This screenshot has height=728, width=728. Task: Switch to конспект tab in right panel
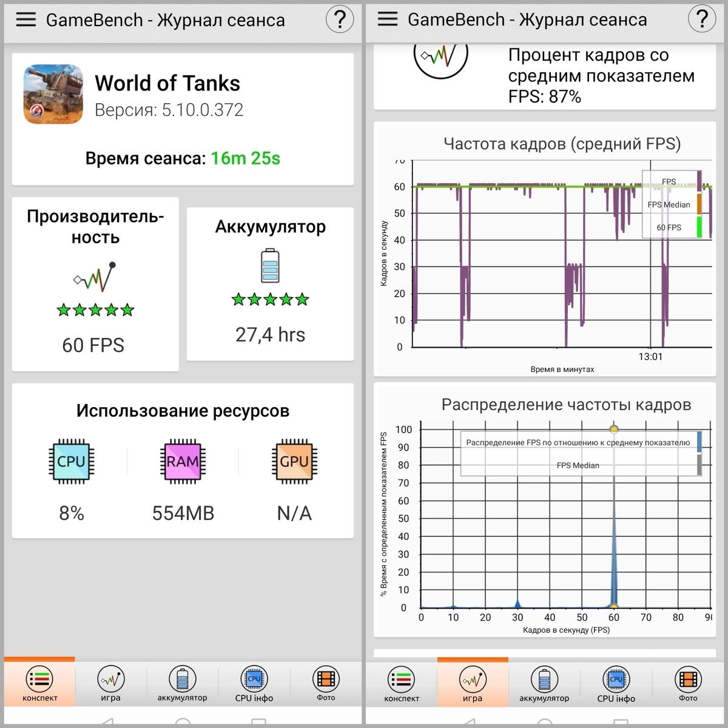[402, 684]
